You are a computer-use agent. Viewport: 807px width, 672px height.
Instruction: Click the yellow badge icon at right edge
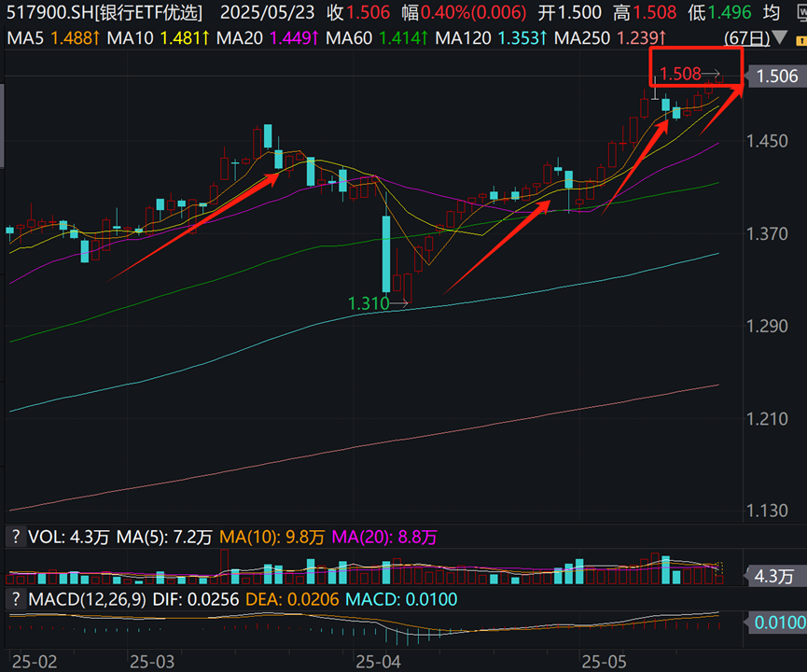click(x=801, y=40)
